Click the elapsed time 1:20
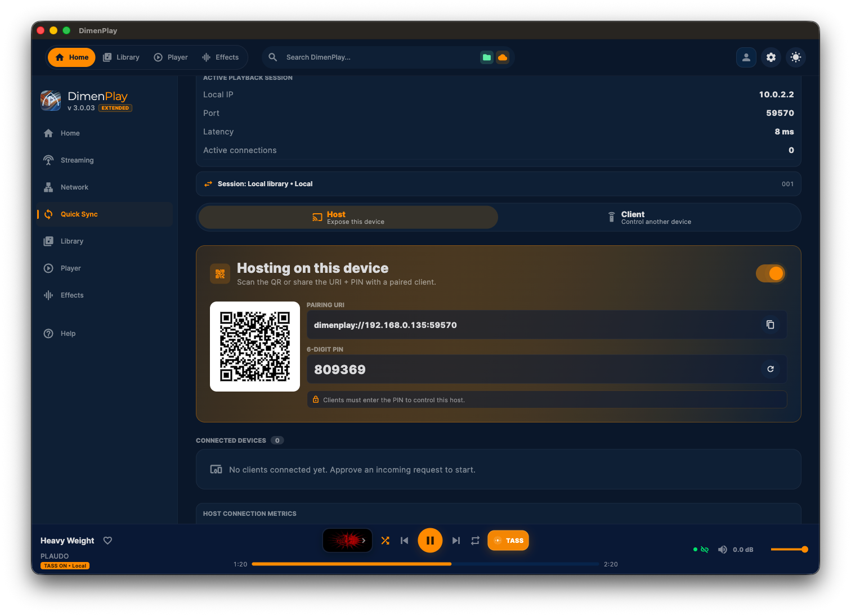The height and width of the screenshot is (616, 851). 240,564
